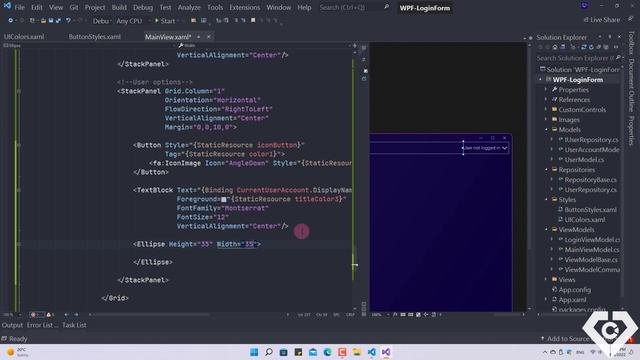Switch to the ButtonStyles.xaml tab
Viewport: 640px width, 360px height.
pyautogui.click(x=94, y=37)
